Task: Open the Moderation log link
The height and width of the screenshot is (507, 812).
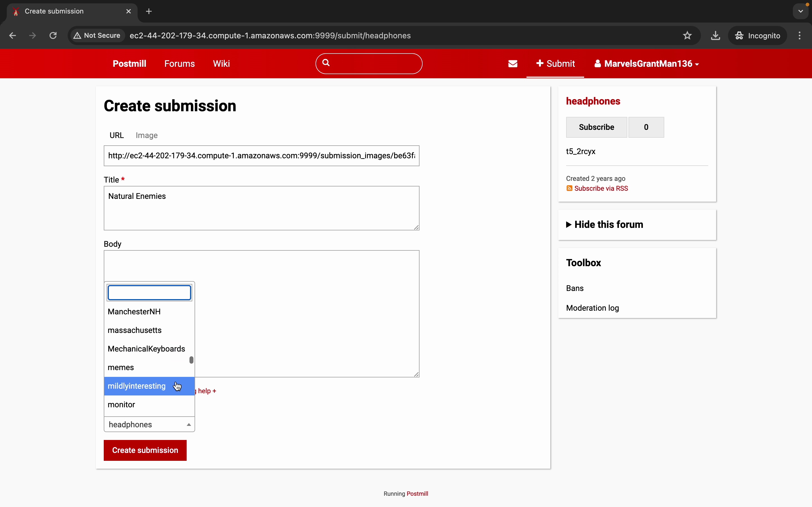Action: [592, 308]
